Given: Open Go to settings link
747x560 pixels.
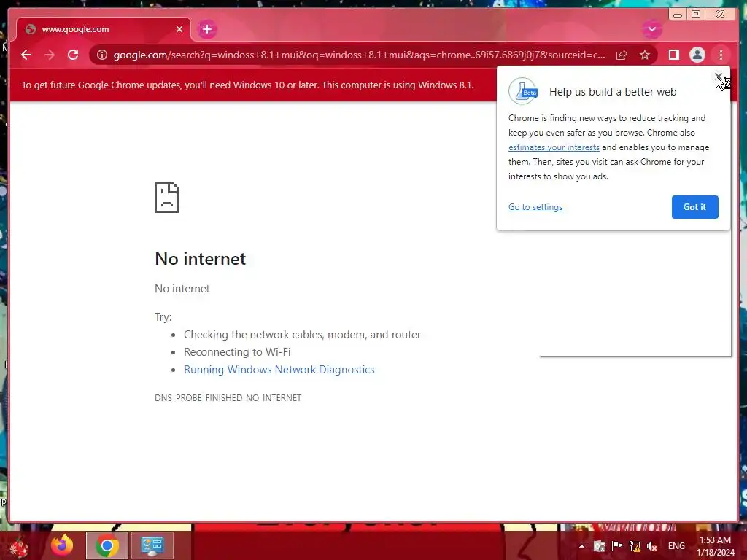Looking at the screenshot, I should click(535, 207).
